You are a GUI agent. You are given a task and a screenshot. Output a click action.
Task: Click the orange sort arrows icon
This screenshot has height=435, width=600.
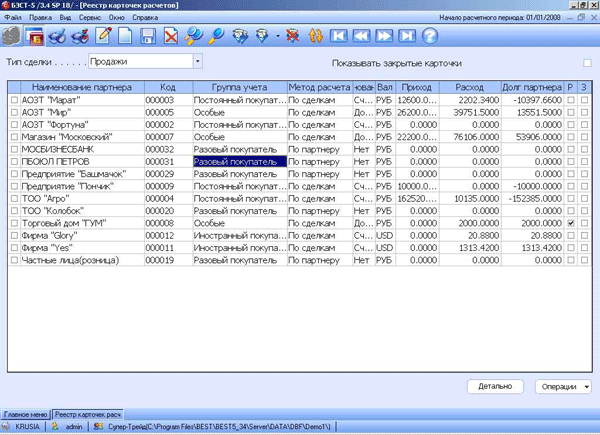(316, 36)
